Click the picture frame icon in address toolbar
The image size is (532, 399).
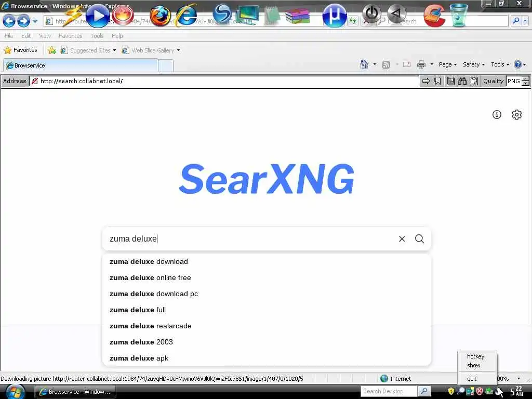pos(451,81)
